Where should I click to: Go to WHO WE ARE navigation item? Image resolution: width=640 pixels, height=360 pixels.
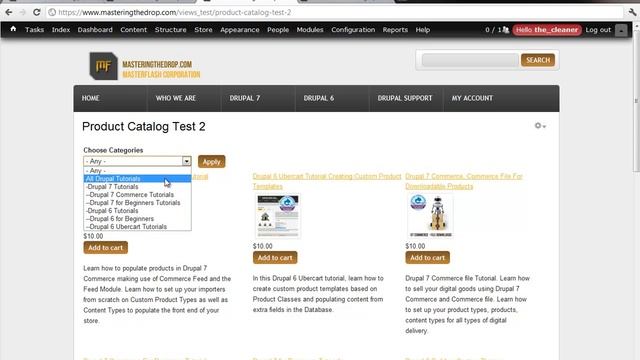176,98
